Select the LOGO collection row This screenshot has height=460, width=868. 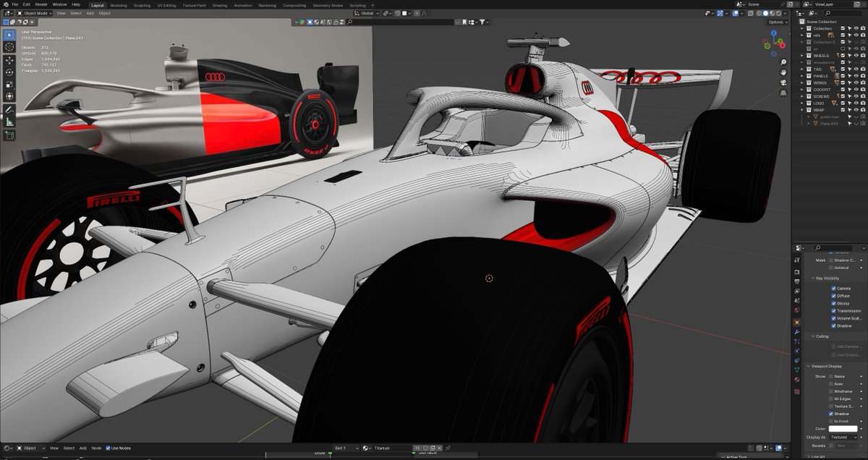point(820,103)
